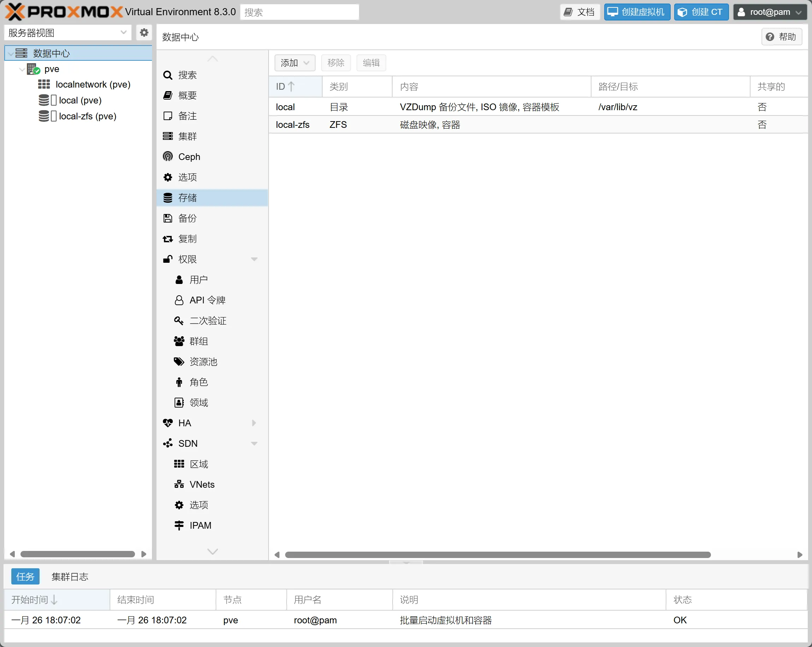Switch to the Cluster Log (集群日志) tab
This screenshot has height=647, width=812.
[x=70, y=577]
